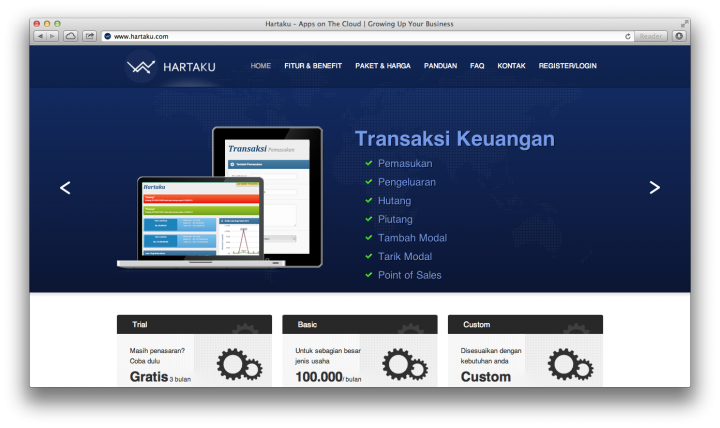Click the Hartaku logo icon

pos(141,67)
